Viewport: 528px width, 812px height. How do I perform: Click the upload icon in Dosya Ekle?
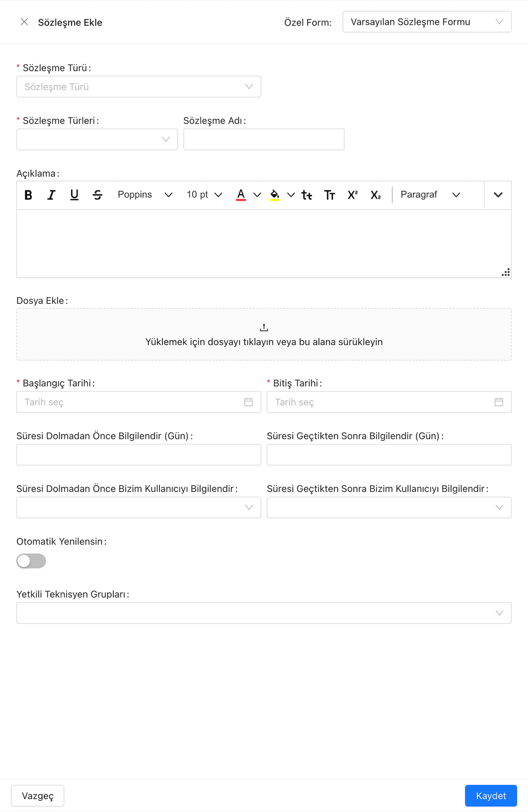264,328
